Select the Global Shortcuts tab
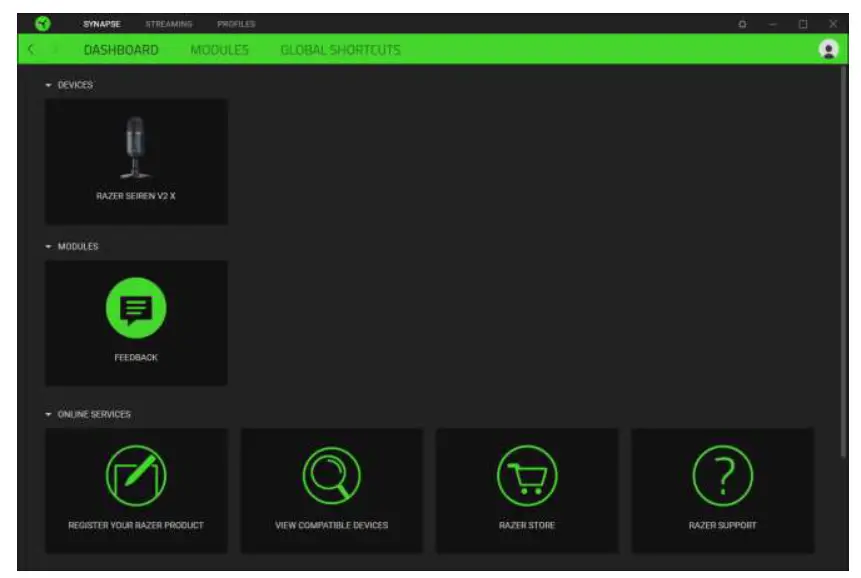 [340, 50]
